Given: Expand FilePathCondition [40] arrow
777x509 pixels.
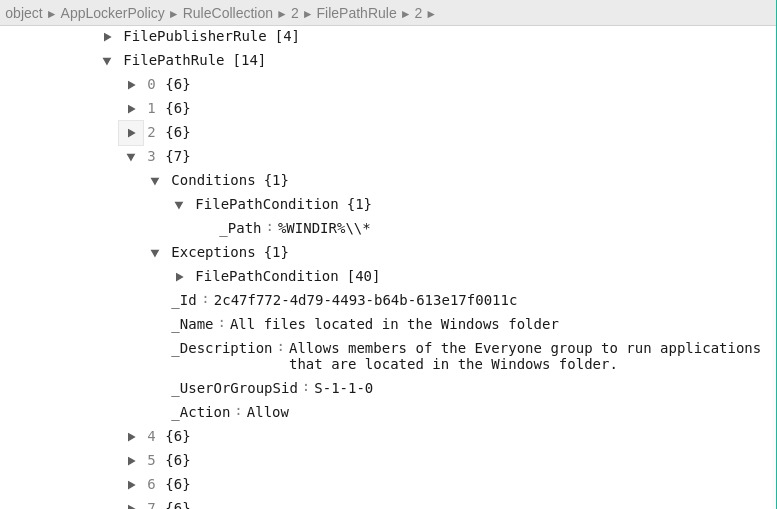Looking at the screenshot, I should point(180,277).
